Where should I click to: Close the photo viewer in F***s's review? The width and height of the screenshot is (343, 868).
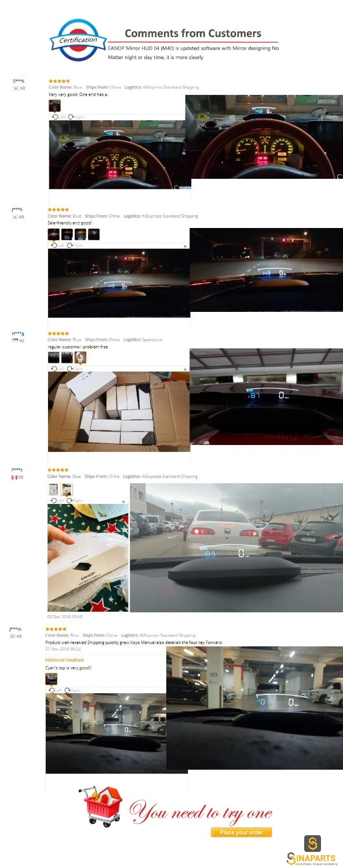click(x=123, y=501)
